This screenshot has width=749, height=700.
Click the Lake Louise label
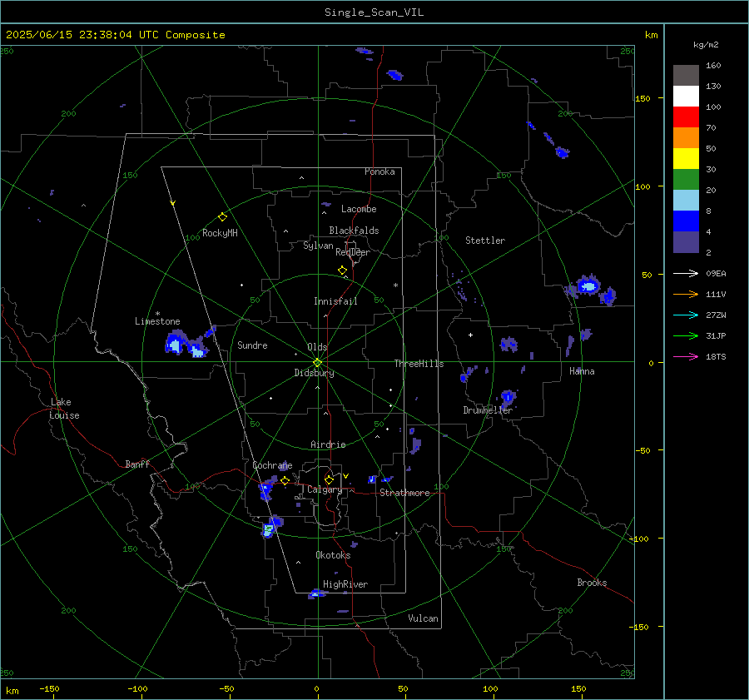64,409
